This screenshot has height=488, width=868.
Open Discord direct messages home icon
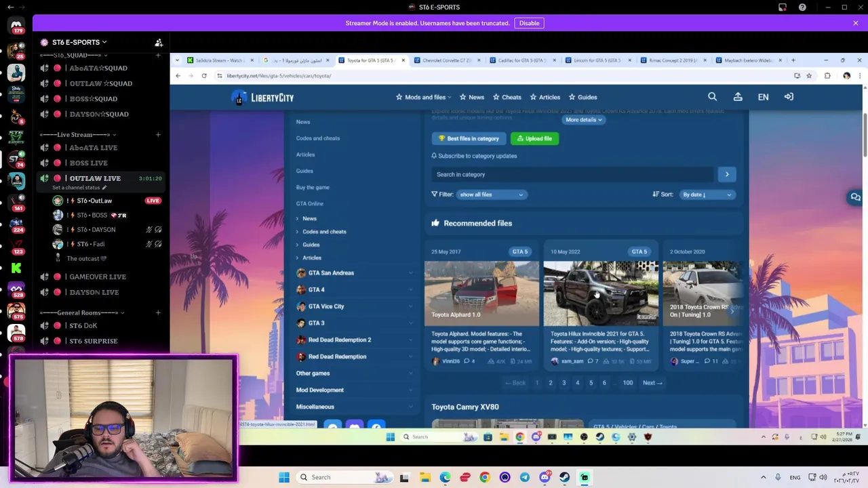[x=16, y=25]
